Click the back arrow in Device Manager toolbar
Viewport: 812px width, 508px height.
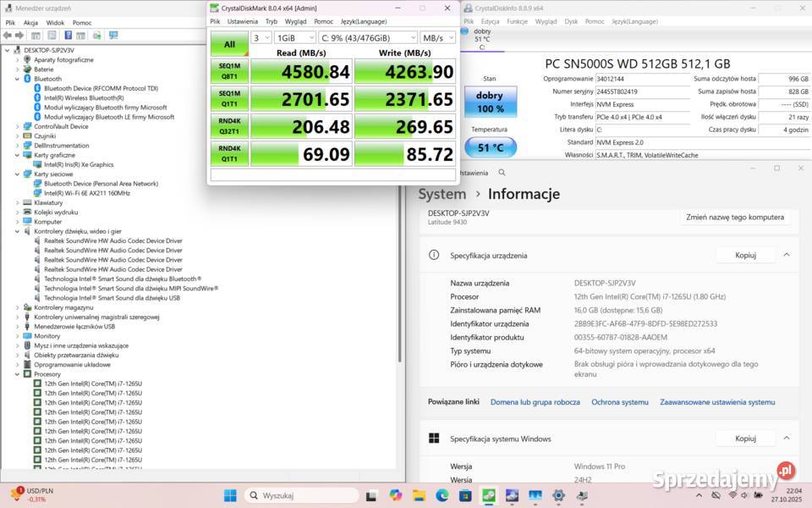[7, 36]
